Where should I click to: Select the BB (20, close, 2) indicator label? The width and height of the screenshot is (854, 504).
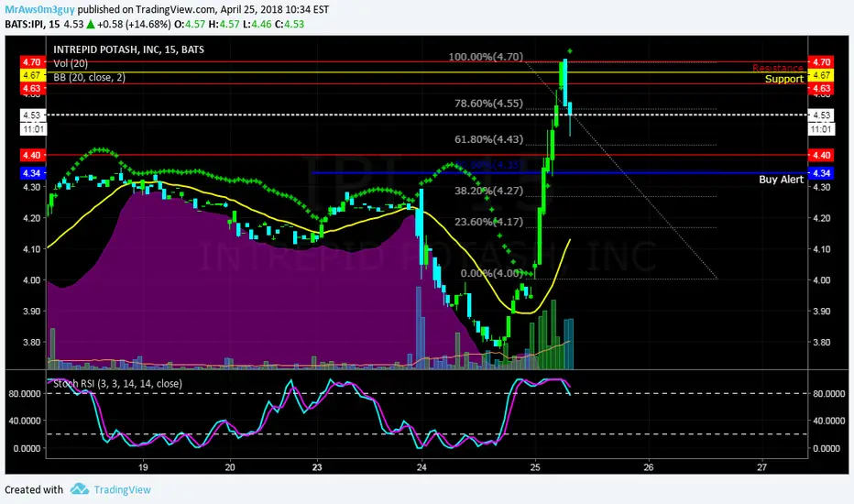pos(89,77)
